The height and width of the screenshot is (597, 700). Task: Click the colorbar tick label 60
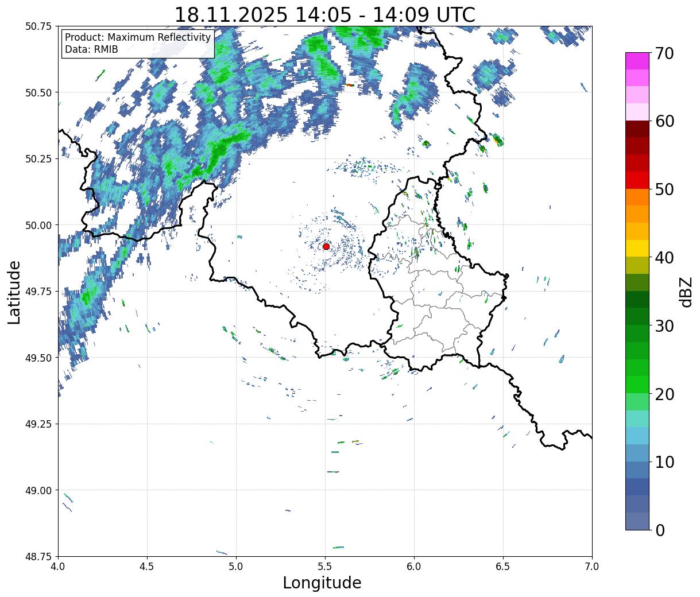(664, 121)
